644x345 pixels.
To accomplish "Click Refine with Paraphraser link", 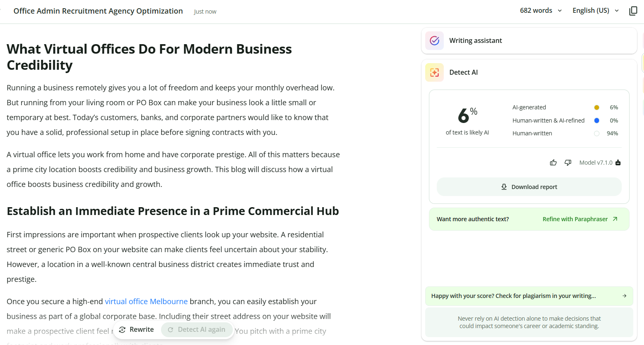I will pos(575,219).
